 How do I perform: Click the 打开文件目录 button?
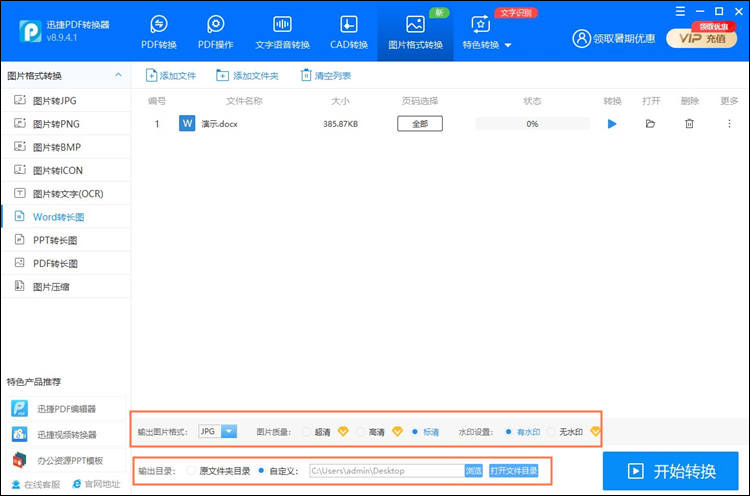pos(514,471)
